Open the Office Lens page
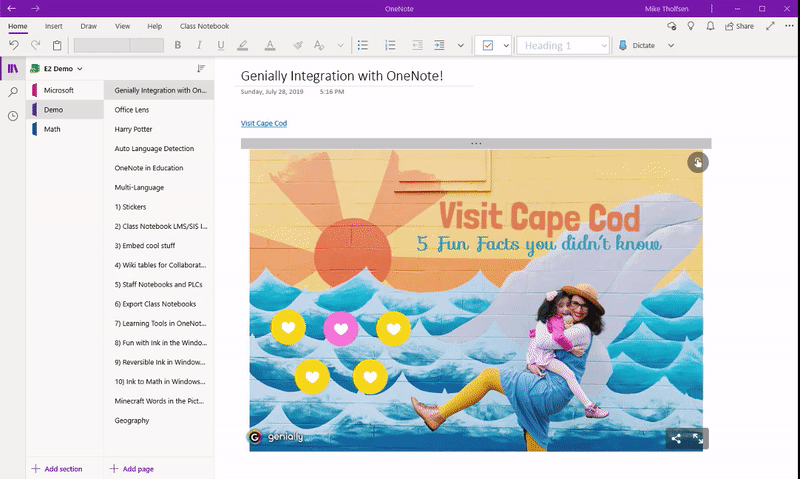The height and width of the screenshot is (479, 800). pyautogui.click(x=159, y=110)
